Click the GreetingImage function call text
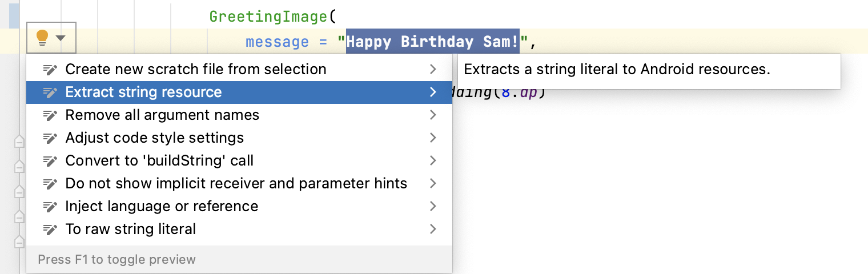This screenshot has height=274, width=868. pos(268,17)
